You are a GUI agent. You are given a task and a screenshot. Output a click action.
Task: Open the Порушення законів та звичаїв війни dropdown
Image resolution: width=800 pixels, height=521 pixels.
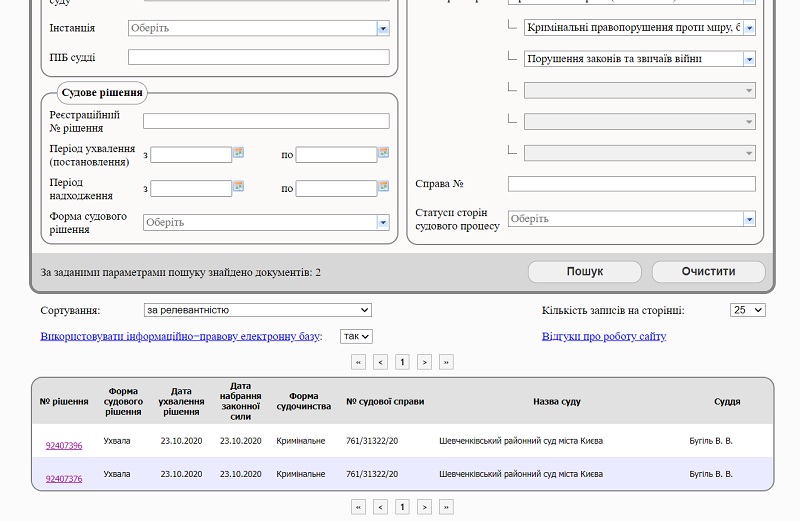pos(749,59)
